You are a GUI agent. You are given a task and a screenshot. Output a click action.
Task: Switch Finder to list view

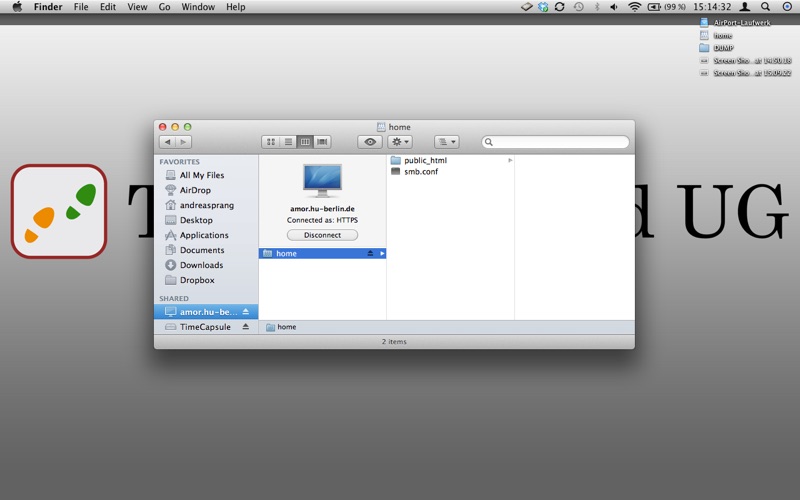[288, 142]
